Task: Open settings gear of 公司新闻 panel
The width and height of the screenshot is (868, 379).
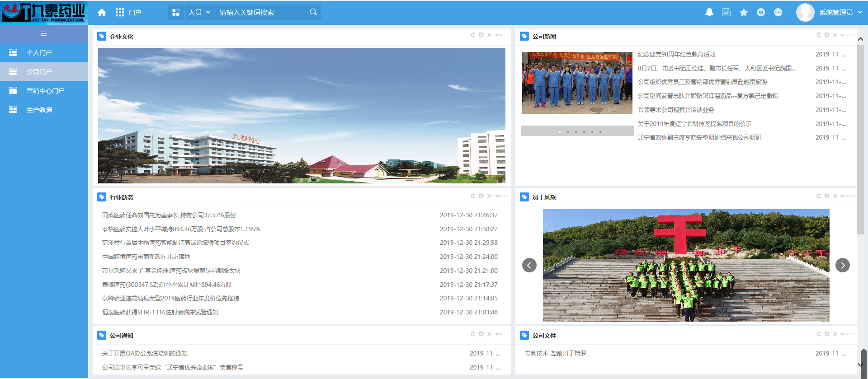Action: click(x=827, y=35)
